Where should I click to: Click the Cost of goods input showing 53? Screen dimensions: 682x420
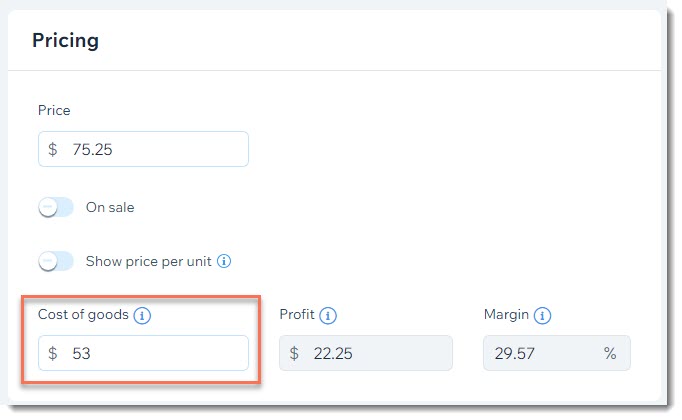click(144, 353)
